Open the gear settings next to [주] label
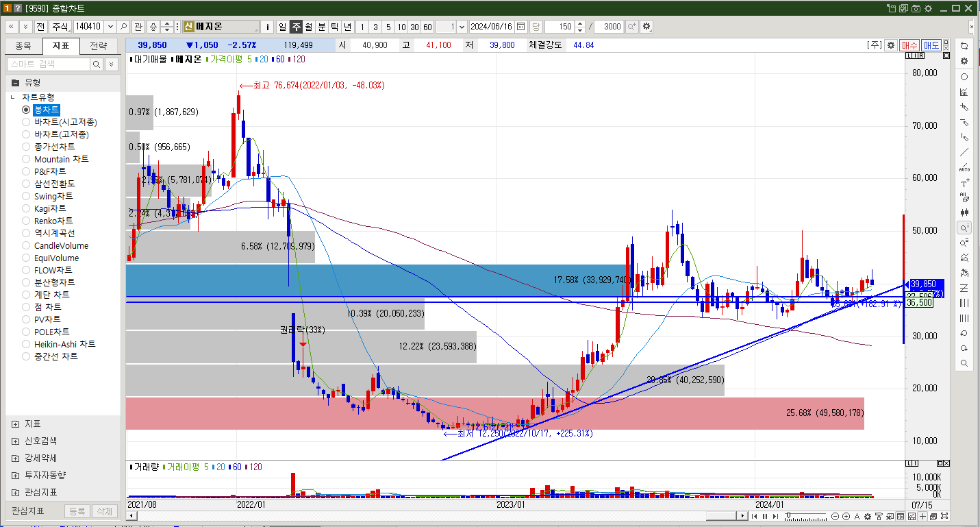 click(890, 45)
